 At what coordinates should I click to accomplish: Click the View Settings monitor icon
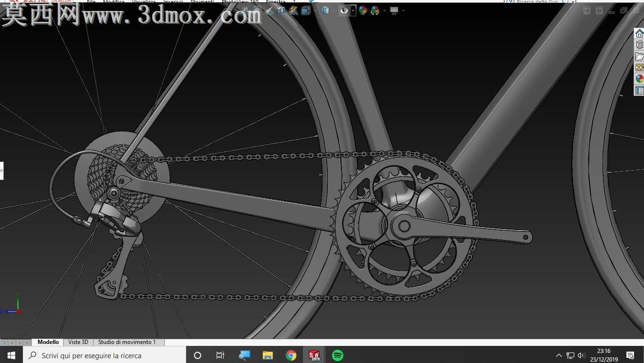point(394,10)
